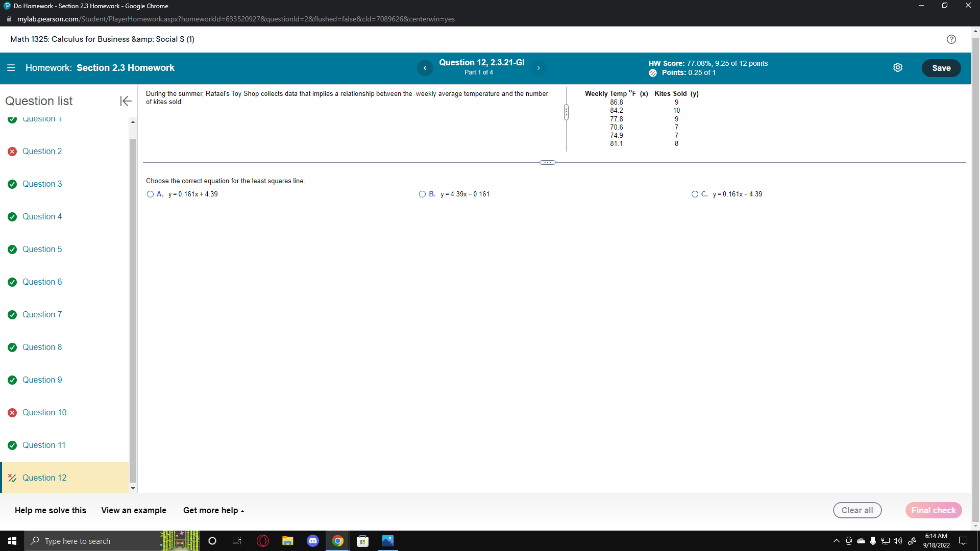This screenshot has height=551, width=980.
Task: Go to the next question arrow
Action: [538, 68]
